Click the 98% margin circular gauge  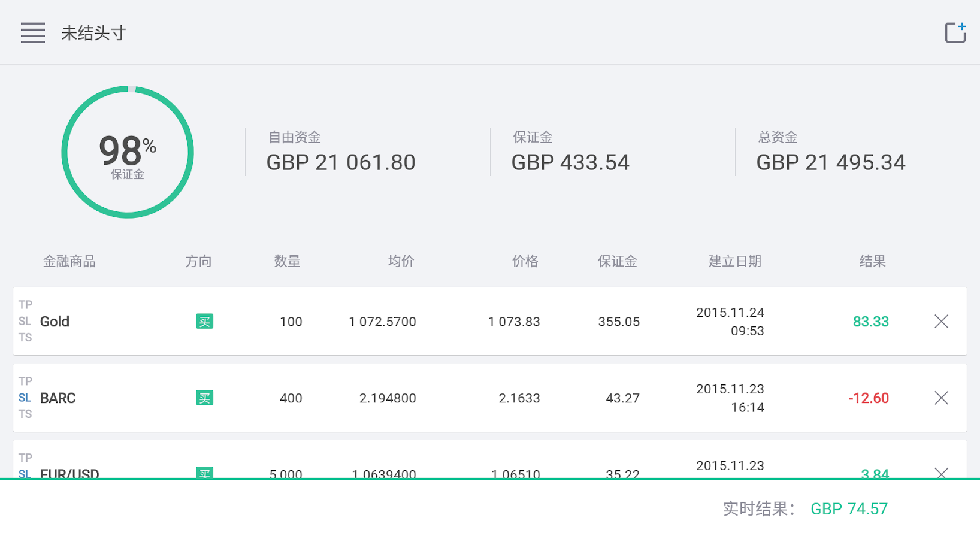pos(128,152)
